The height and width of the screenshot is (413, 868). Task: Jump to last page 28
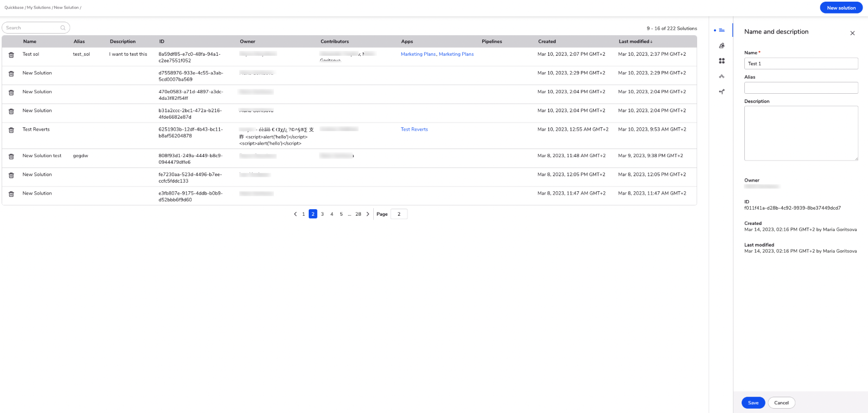click(x=358, y=214)
